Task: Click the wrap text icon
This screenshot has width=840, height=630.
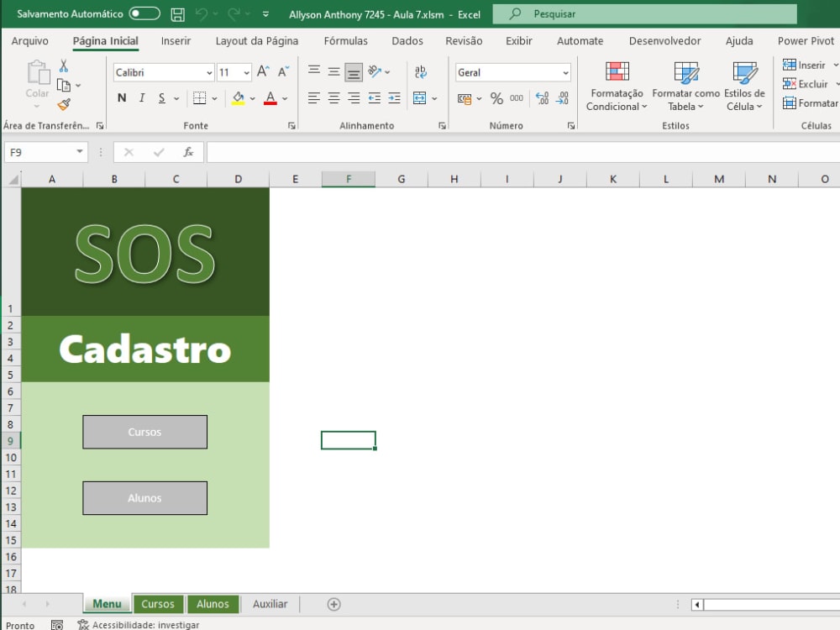Action: point(421,72)
